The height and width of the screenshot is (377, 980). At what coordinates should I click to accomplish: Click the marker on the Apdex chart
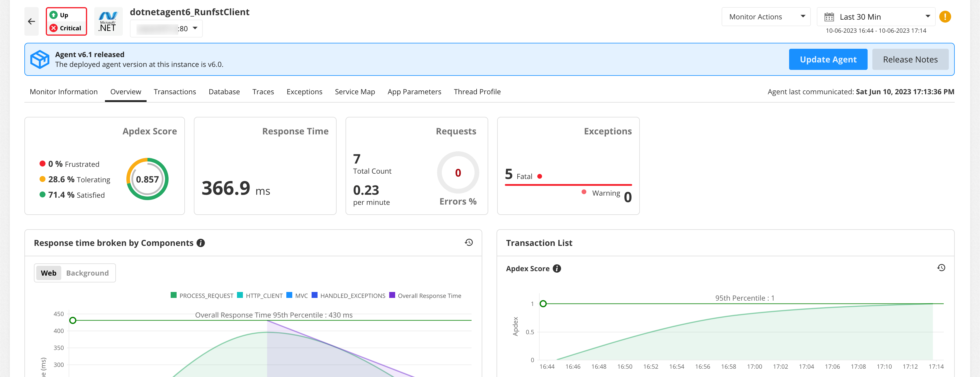tap(543, 303)
